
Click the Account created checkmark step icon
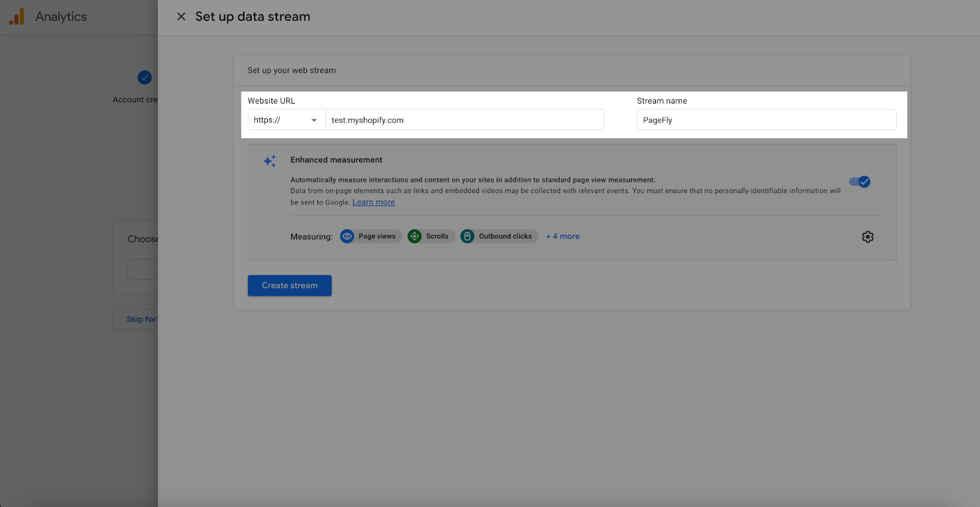point(145,77)
